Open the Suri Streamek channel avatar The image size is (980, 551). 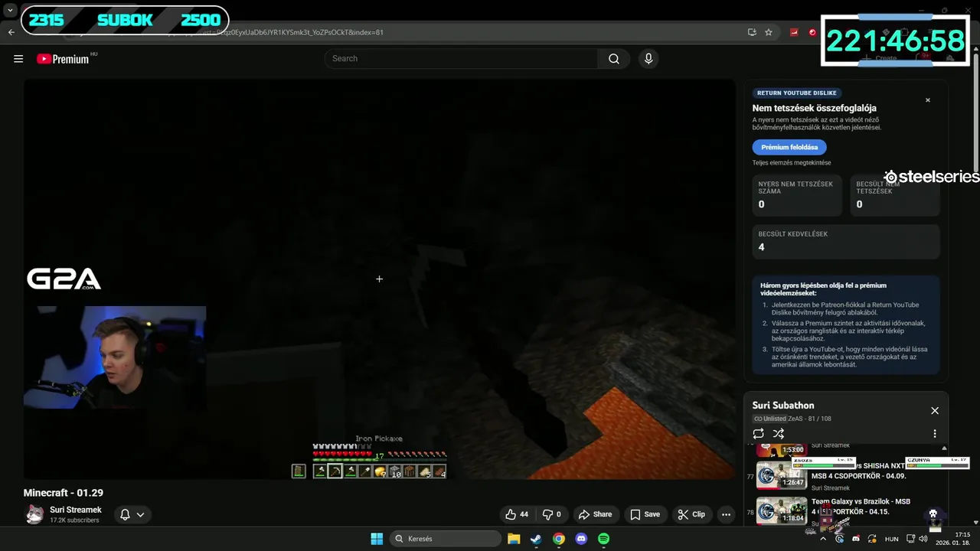pos(34,514)
